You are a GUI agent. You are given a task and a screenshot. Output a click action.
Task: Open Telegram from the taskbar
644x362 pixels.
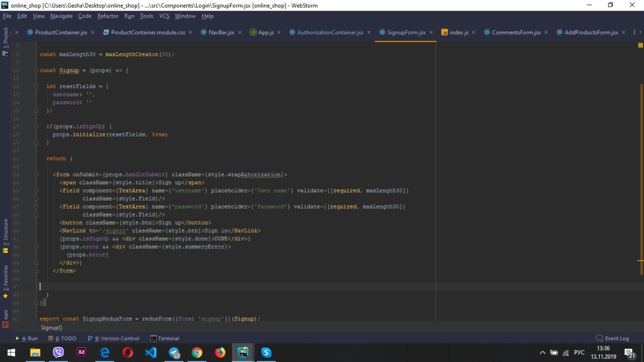coord(174,352)
